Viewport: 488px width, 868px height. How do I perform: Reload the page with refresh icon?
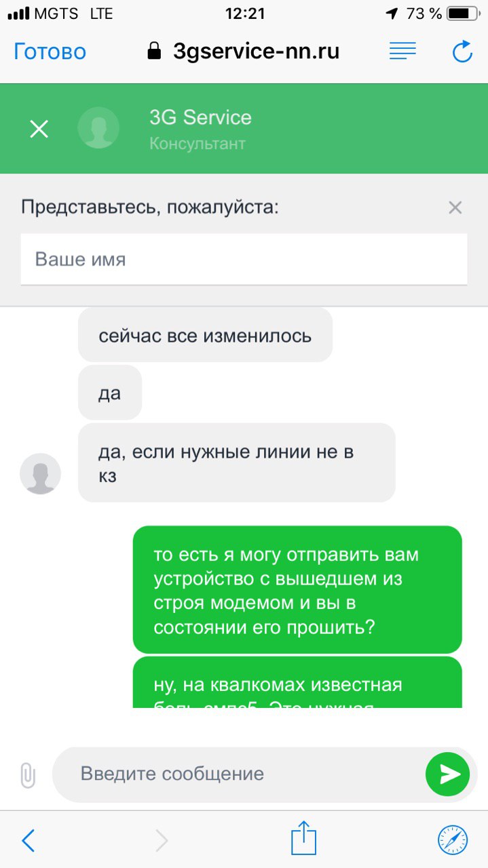click(462, 52)
